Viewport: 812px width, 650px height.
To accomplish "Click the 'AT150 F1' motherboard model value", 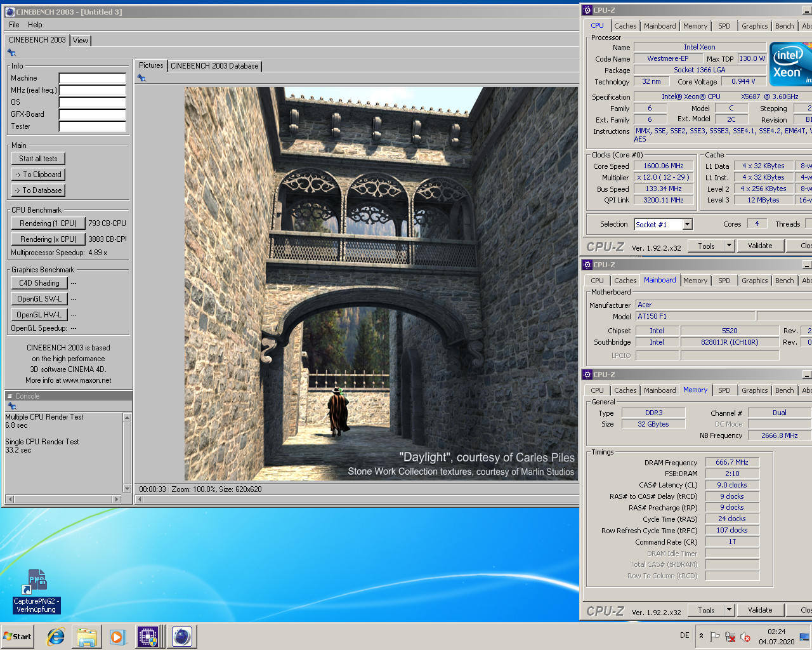I will [x=695, y=316].
